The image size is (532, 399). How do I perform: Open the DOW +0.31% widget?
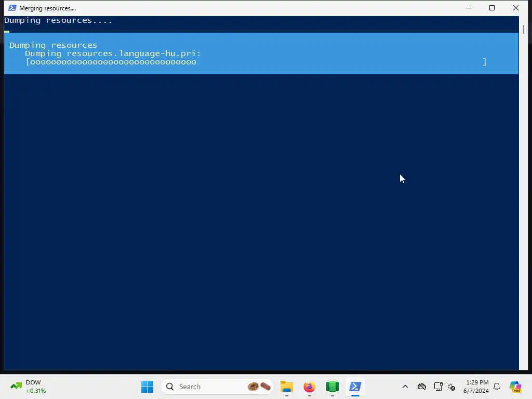pos(28,387)
